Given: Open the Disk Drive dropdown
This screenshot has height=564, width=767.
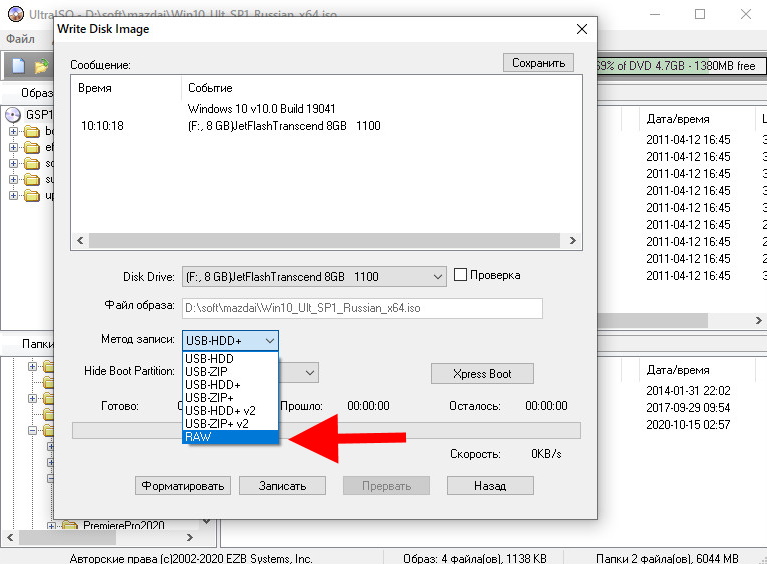Looking at the screenshot, I should click(314, 277).
